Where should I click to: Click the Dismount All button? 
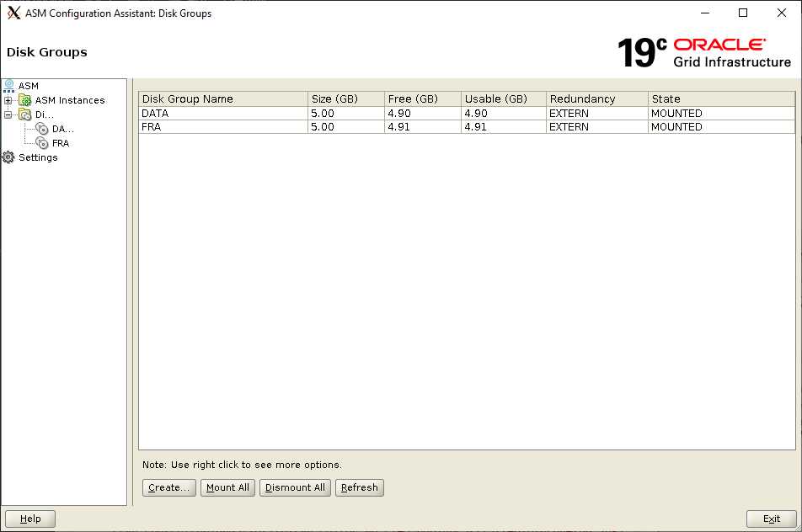[295, 487]
